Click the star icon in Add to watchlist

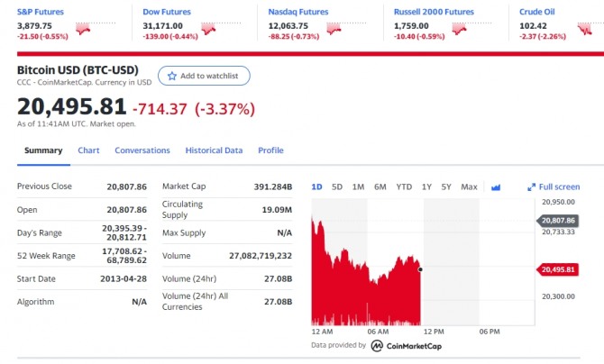(x=172, y=77)
